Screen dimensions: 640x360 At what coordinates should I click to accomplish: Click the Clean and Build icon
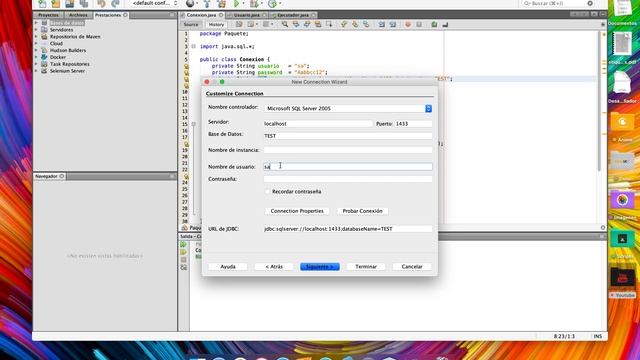[221, 4]
